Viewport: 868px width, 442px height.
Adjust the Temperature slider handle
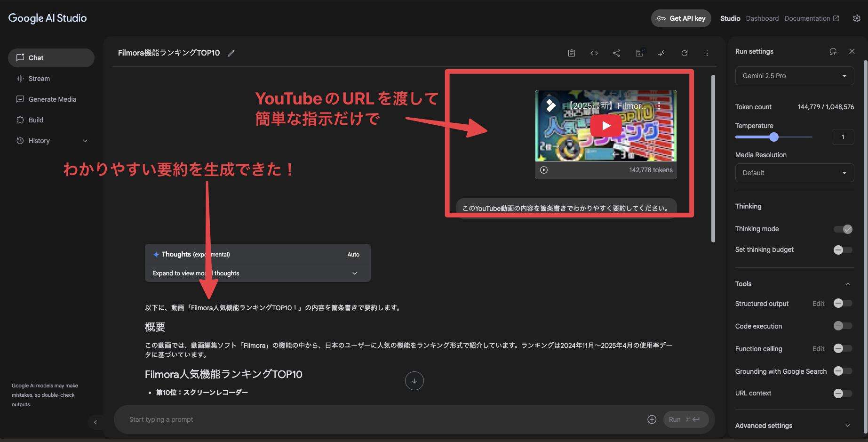point(774,137)
